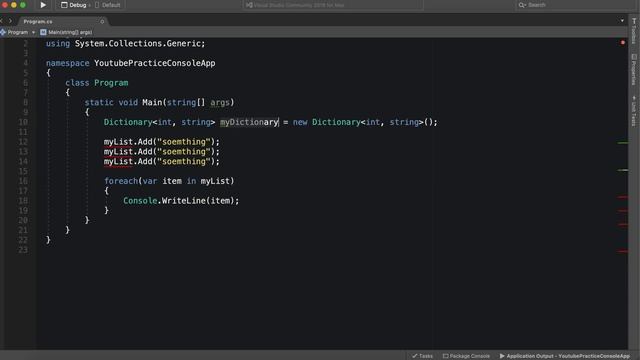Click the Default device icon
The image size is (640, 360).
(x=97, y=5)
